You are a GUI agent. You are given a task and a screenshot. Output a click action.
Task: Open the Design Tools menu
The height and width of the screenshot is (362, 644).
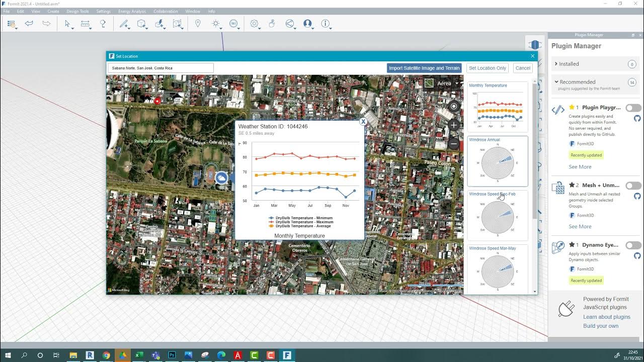click(77, 11)
